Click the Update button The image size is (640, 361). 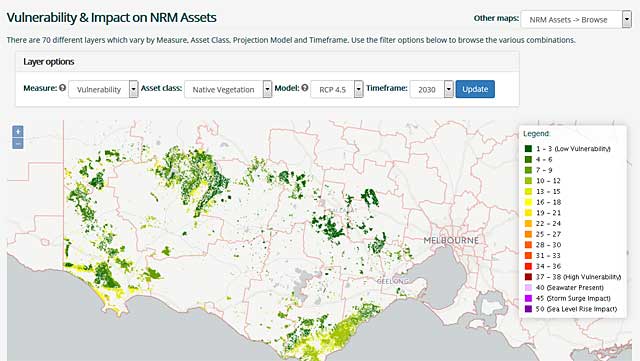[x=475, y=89]
